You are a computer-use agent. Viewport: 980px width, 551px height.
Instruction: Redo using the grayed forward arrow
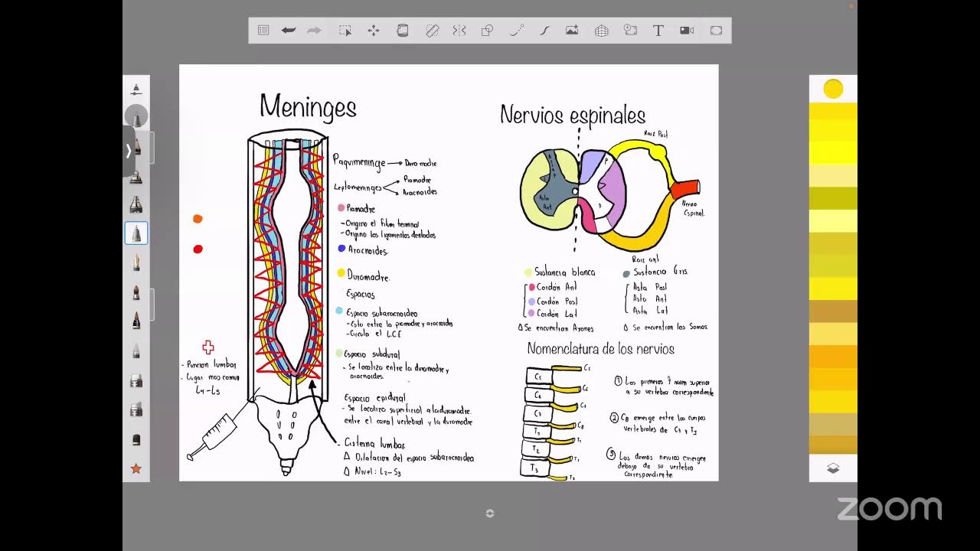(314, 31)
